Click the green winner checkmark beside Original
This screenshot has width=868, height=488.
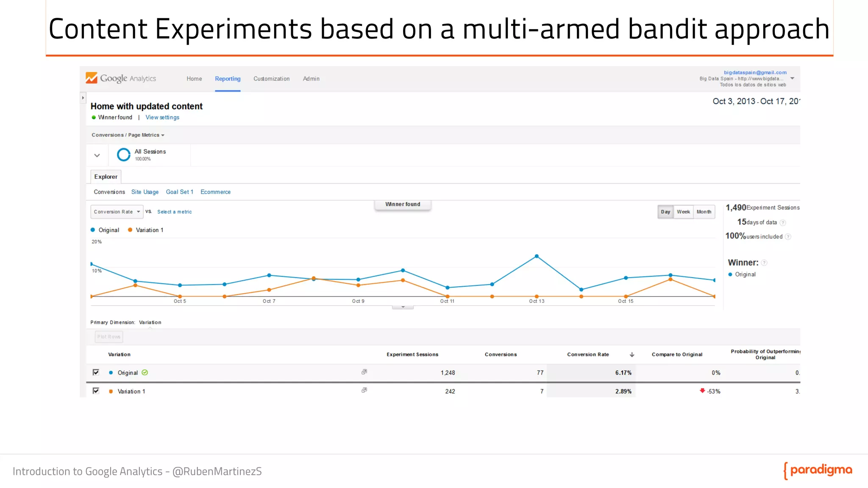(x=145, y=373)
